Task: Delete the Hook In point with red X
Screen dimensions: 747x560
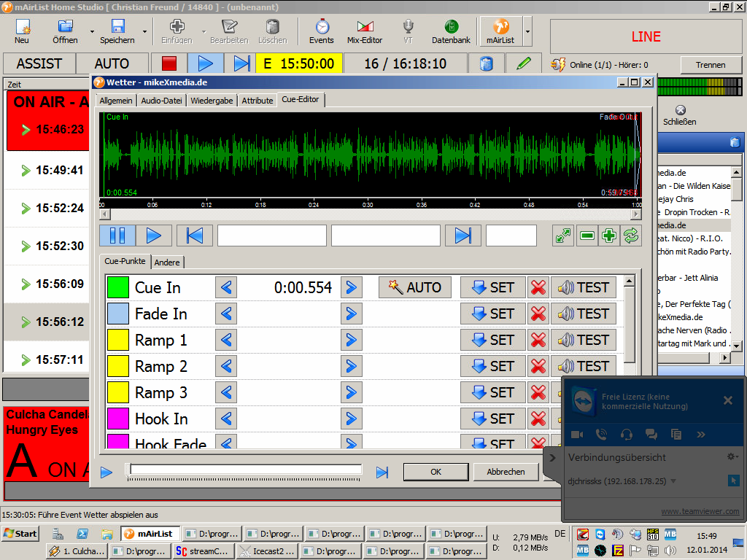Action: (538, 418)
